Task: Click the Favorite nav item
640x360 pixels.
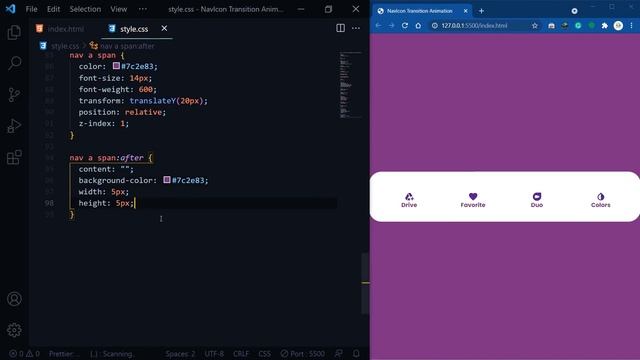Action: click(x=473, y=200)
